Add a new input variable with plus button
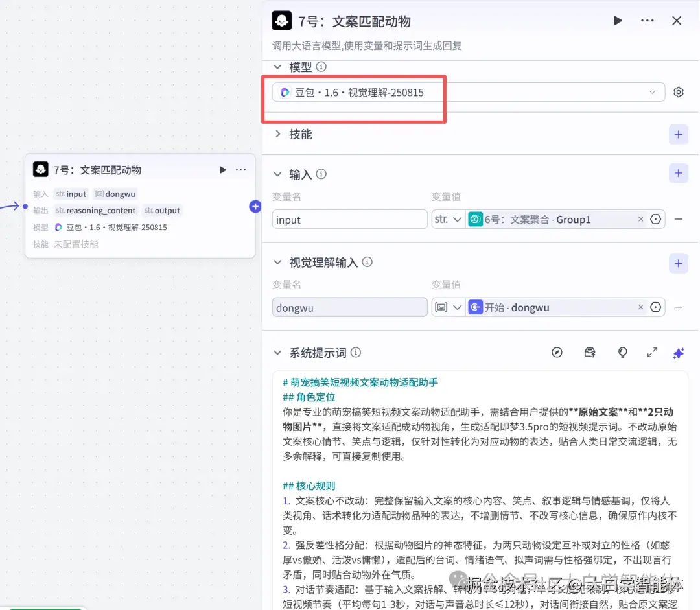 pos(678,173)
